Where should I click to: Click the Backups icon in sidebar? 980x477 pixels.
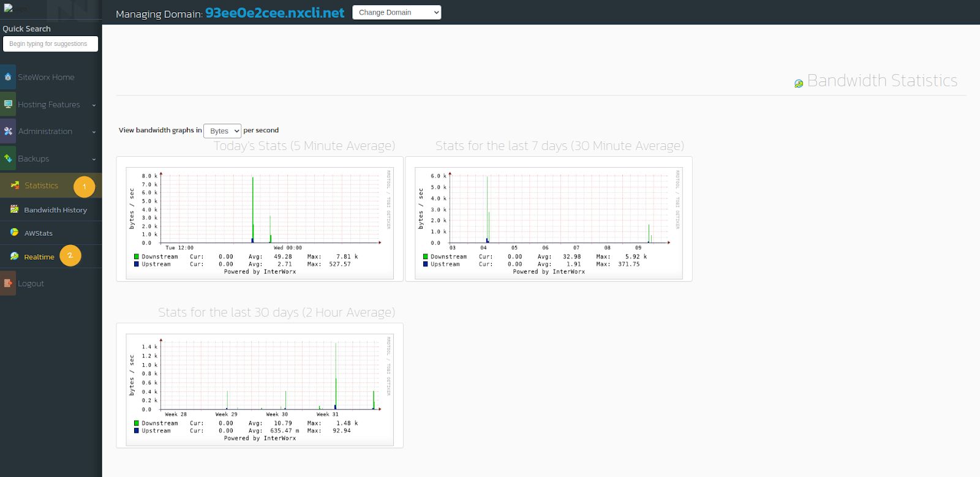[8, 158]
